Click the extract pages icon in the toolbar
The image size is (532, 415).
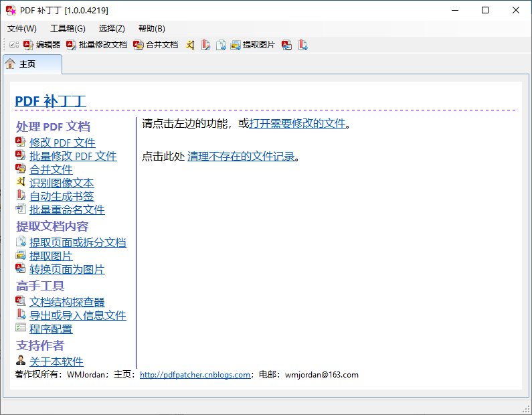pyautogui.click(x=220, y=45)
